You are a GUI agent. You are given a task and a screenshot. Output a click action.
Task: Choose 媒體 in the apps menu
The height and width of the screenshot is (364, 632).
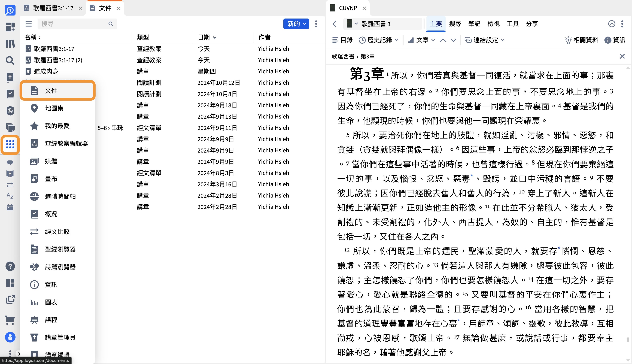(x=57, y=161)
